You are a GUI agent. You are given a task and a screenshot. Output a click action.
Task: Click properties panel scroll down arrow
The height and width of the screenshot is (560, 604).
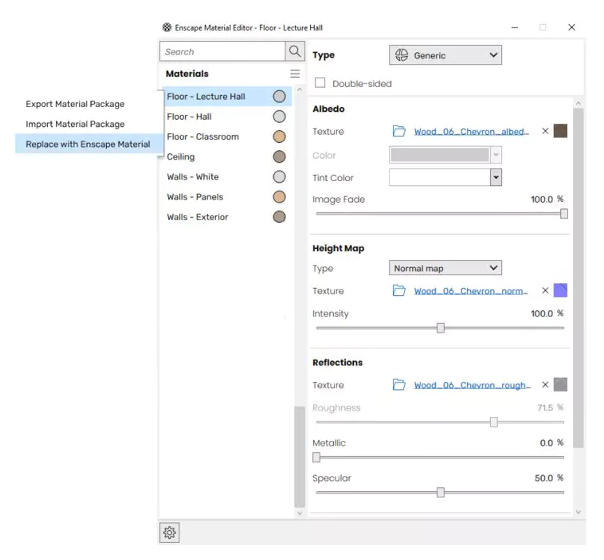[x=578, y=512]
